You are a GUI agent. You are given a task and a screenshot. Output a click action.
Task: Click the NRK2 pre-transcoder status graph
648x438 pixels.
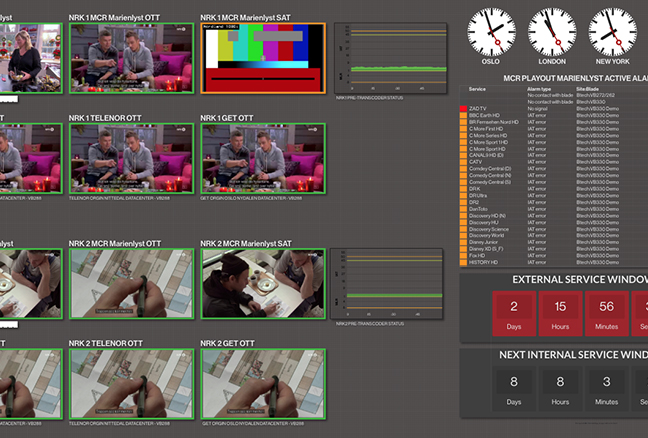pyautogui.click(x=387, y=284)
